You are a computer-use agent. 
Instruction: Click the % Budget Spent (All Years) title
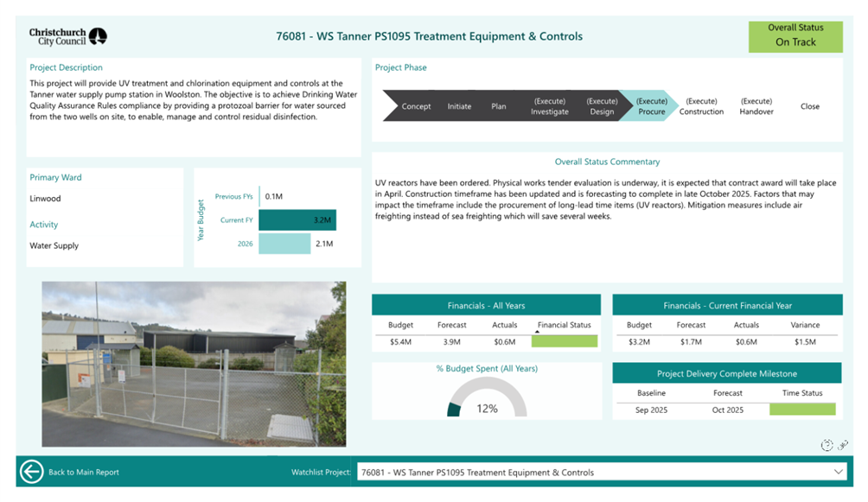point(487,369)
